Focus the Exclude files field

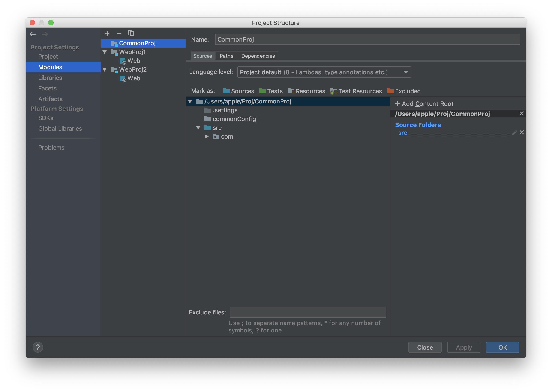pos(308,312)
